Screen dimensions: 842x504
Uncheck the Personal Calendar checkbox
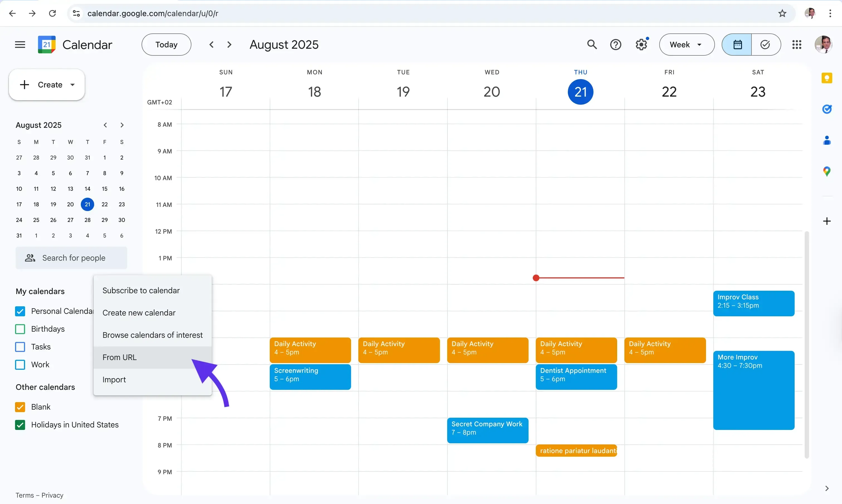coord(20,311)
